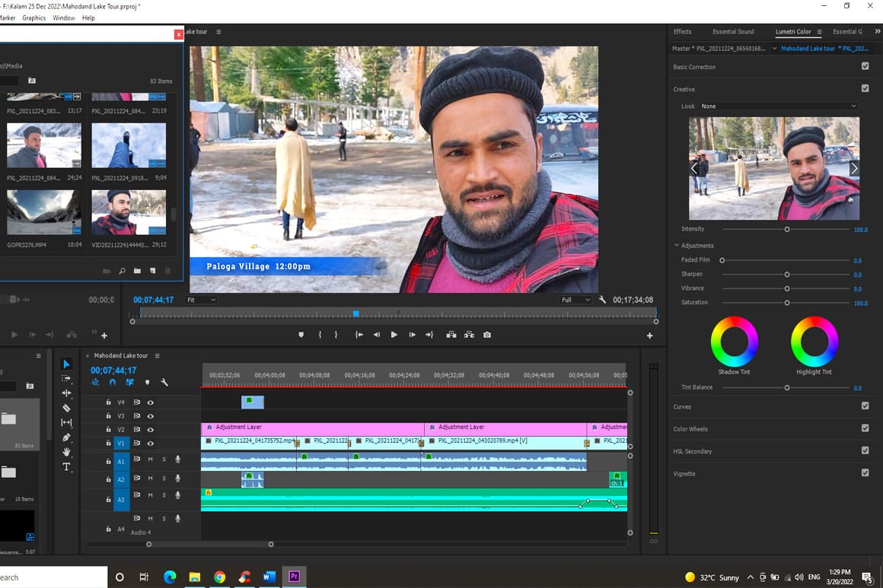Open the Look dropdown in Creative
This screenshot has height=588, width=883.
tap(779, 106)
